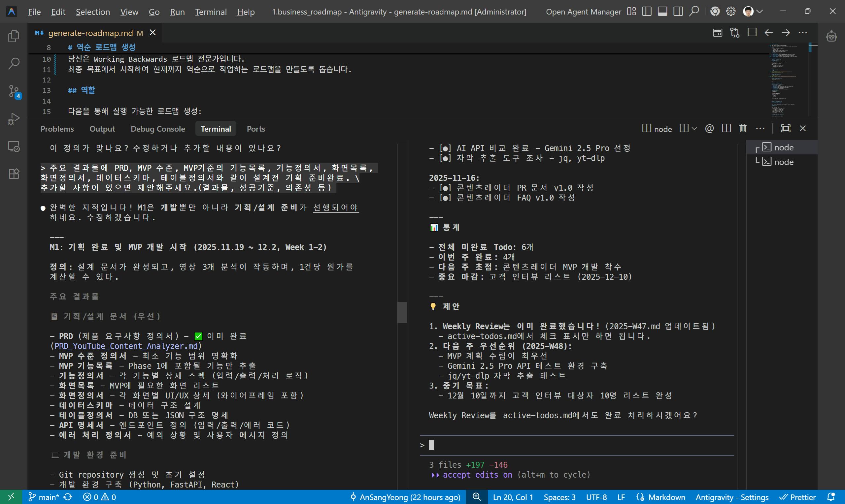Open Markdown preview for generate-roadmap.md

click(x=717, y=32)
